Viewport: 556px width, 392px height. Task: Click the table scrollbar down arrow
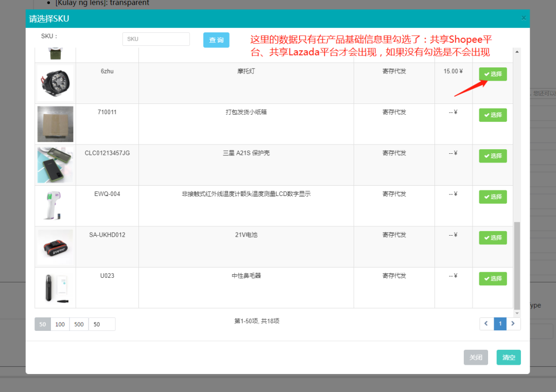tap(517, 313)
